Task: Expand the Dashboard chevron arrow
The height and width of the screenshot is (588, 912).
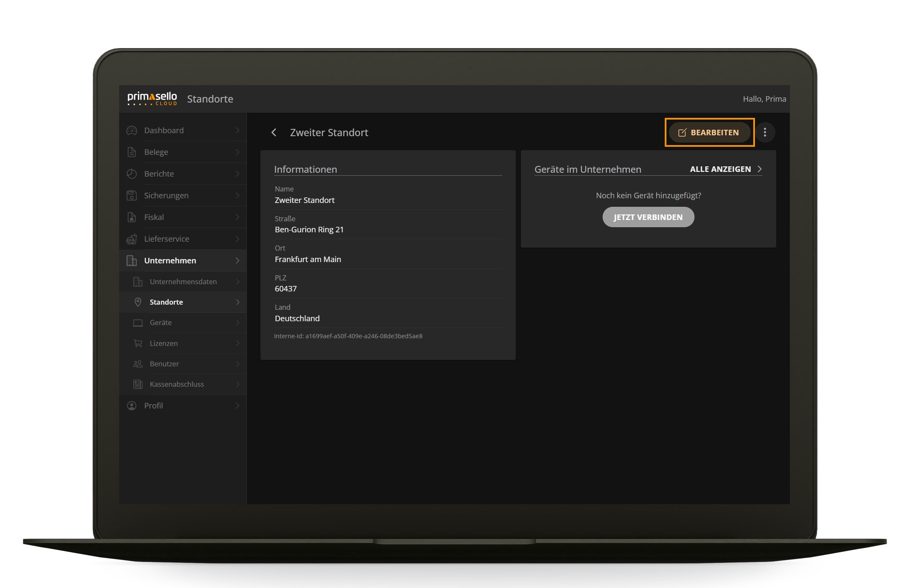Action: click(x=237, y=131)
